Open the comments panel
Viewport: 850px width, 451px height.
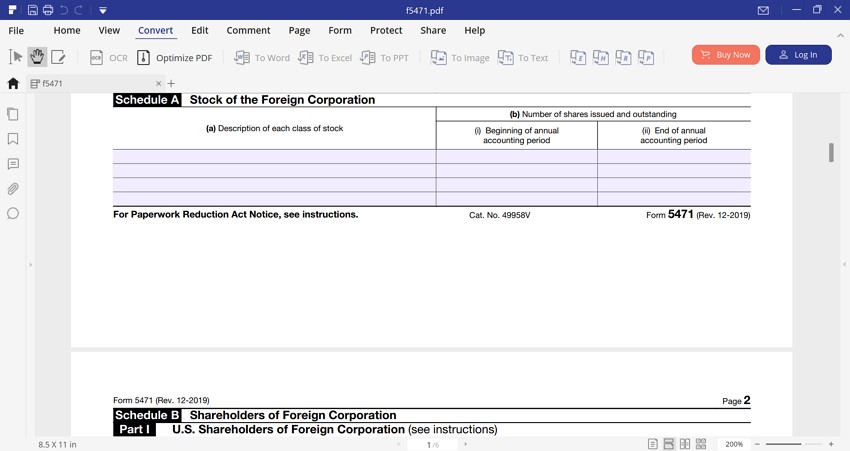pyautogui.click(x=13, y=164)
